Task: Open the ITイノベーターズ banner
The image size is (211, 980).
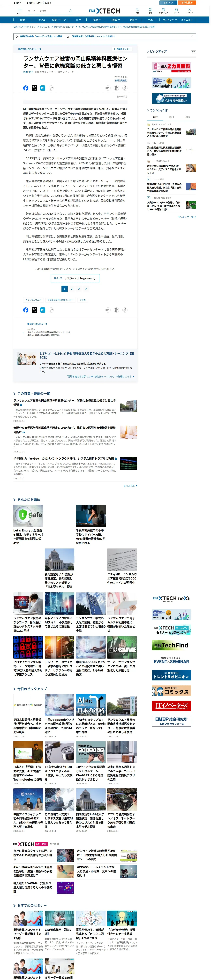Action: (172, 706)
